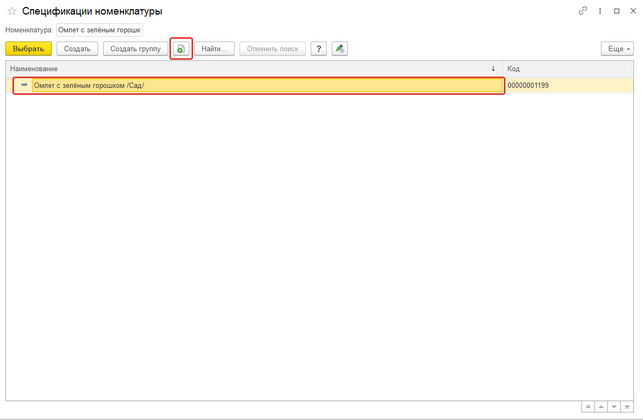The height and width of the screenshot is (420, 643).
Task: Click the Создать группу button
Action: [x=134, y=48]
